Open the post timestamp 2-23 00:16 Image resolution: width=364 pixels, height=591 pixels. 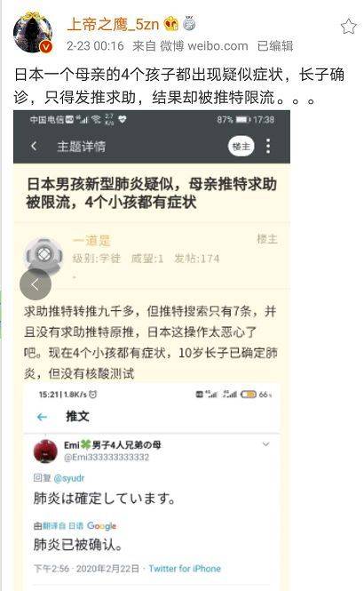[x=95, y=46]
